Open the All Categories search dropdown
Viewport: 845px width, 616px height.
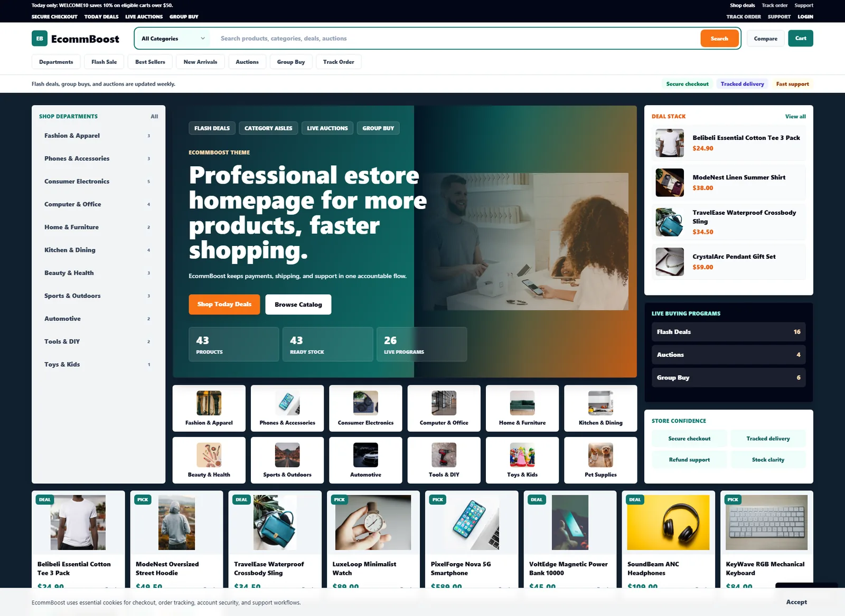[173, 39]
